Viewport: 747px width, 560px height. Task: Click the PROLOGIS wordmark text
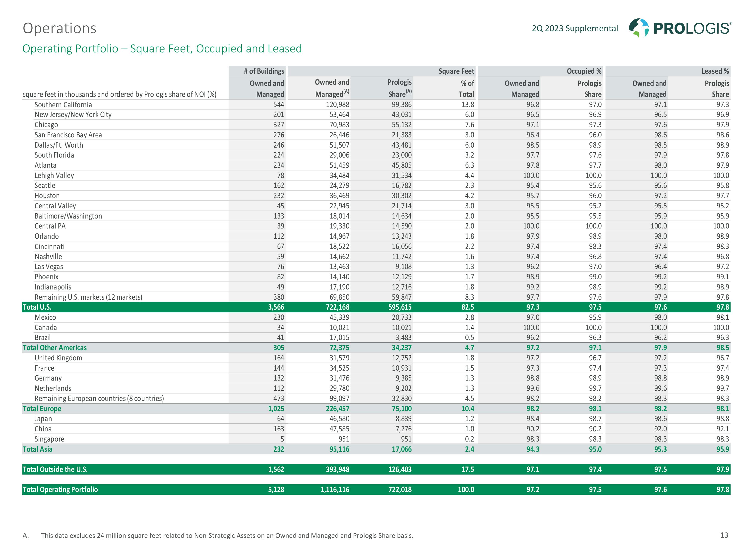[692, 28]
